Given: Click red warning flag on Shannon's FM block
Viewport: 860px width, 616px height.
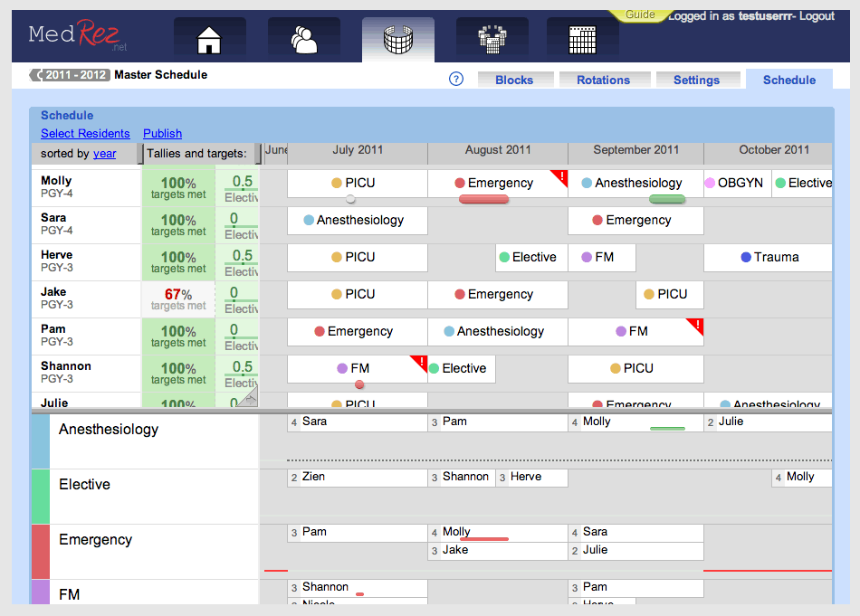Looking at the screenshot, I should 420,362.
